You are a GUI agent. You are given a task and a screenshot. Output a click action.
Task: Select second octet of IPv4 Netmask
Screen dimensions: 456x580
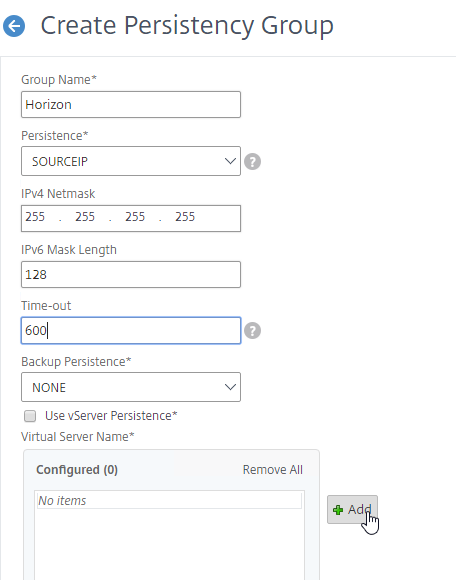coord(85,216)
